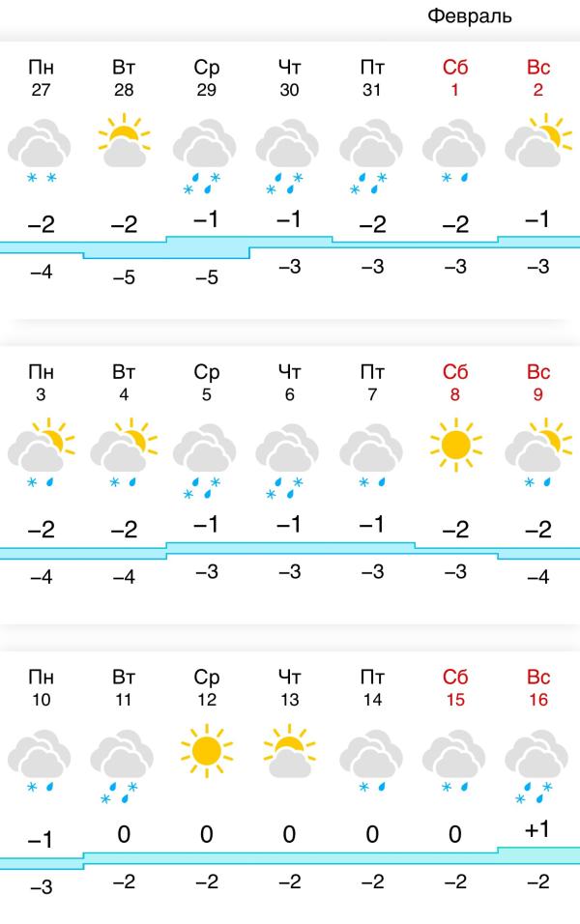Image resolution: width=580 pixels, height=924 pixels.
Task: Click the snow cloud icon for Monday 27
Action: pos(40,151)
